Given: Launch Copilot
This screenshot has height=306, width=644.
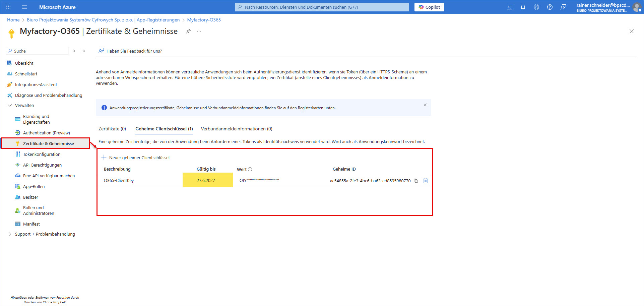Looking at the screenshot, I should tap(429, 7).
